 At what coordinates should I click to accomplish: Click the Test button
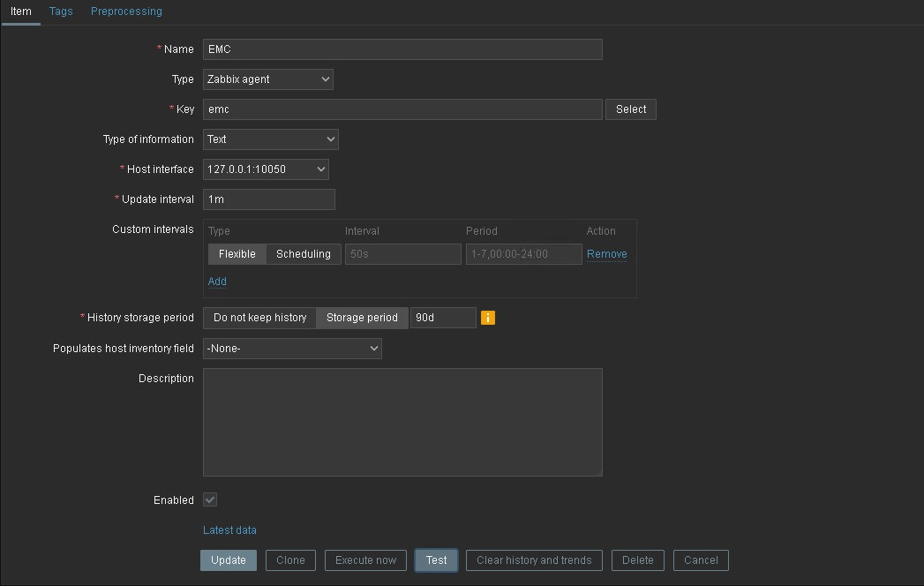click(x=436, y=560)
